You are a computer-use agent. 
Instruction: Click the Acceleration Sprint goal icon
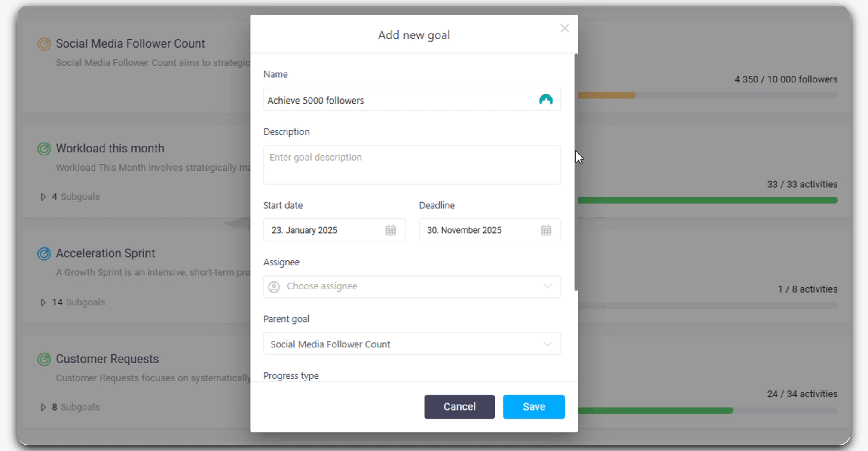pyautogui.click(x=44, y=253)
